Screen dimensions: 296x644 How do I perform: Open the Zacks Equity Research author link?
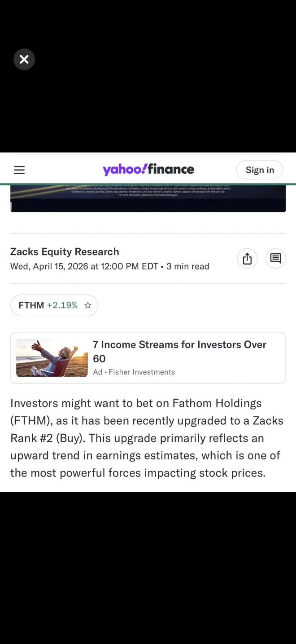click(65, 251)
